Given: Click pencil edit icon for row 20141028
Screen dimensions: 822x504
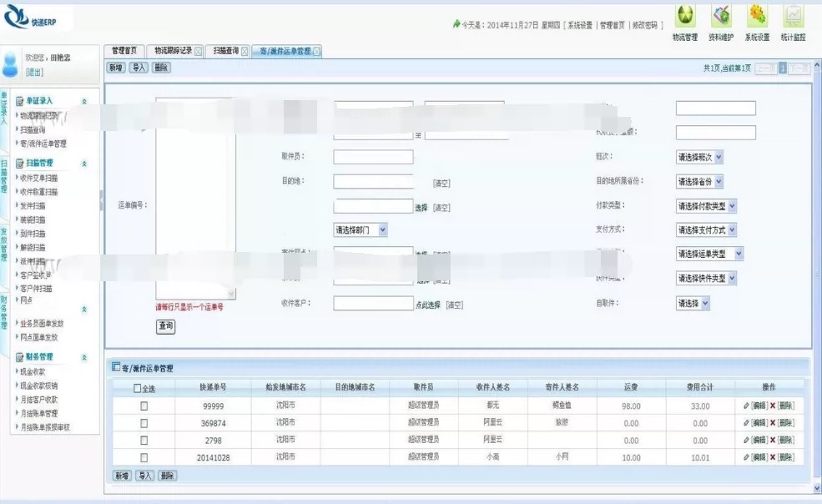Looking at the screenshot, I should [746, 457].
